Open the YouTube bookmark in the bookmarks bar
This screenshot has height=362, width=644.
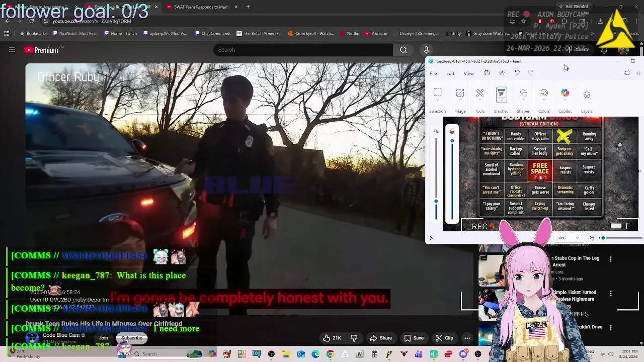coord(376,34)
